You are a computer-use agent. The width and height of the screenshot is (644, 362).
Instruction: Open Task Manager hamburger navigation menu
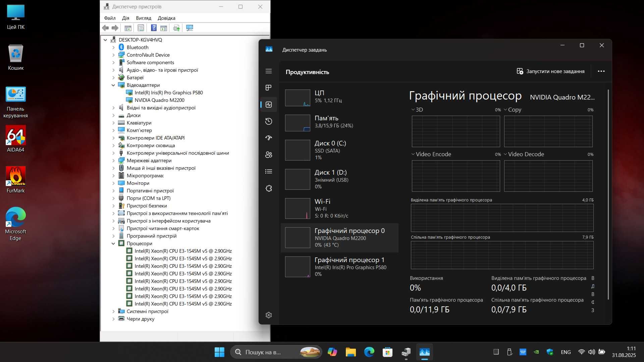269,71
